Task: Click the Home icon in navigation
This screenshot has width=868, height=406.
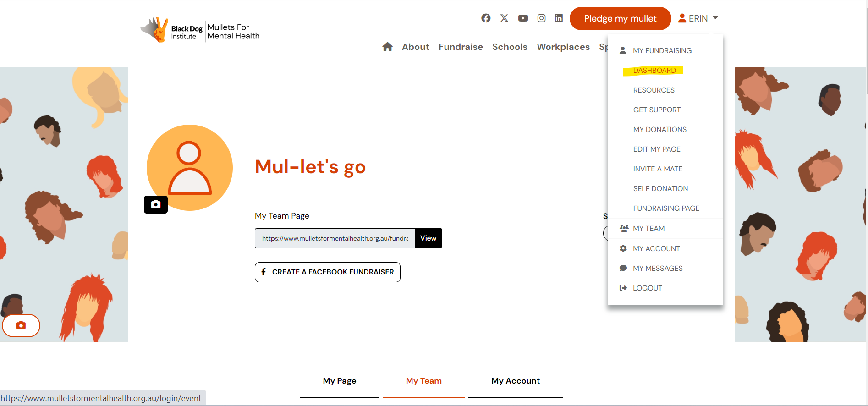Action: [387, 47]
